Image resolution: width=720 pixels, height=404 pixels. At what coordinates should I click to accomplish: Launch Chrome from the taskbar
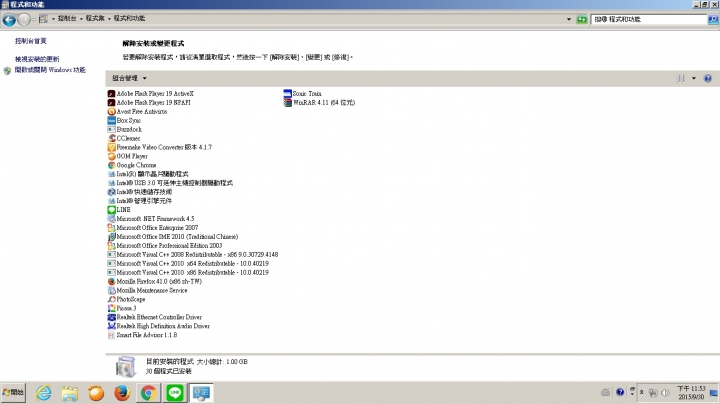pyautogui.click(x=148, y=393)
